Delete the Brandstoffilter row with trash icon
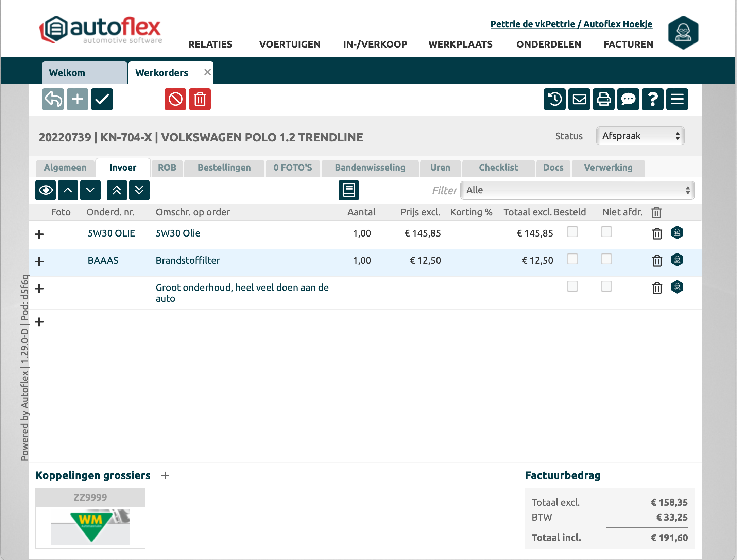737x560 pixels. 657,261
